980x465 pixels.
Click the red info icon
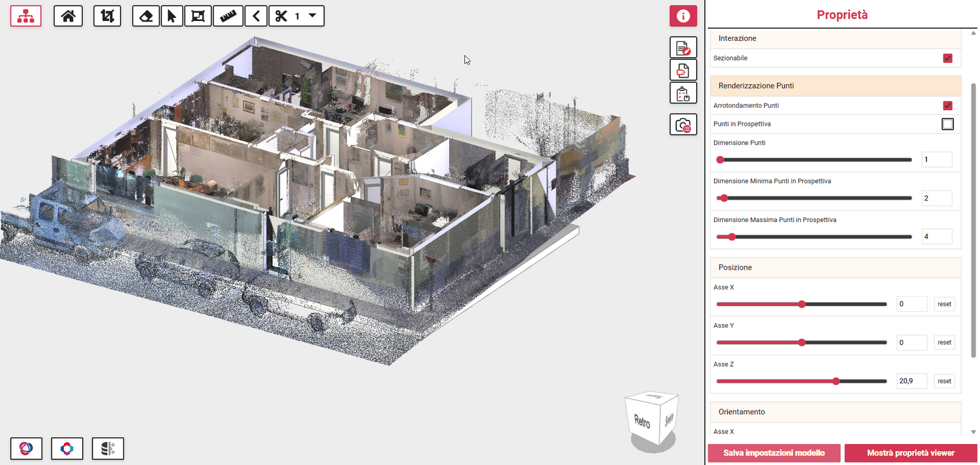tap(683, 15)
